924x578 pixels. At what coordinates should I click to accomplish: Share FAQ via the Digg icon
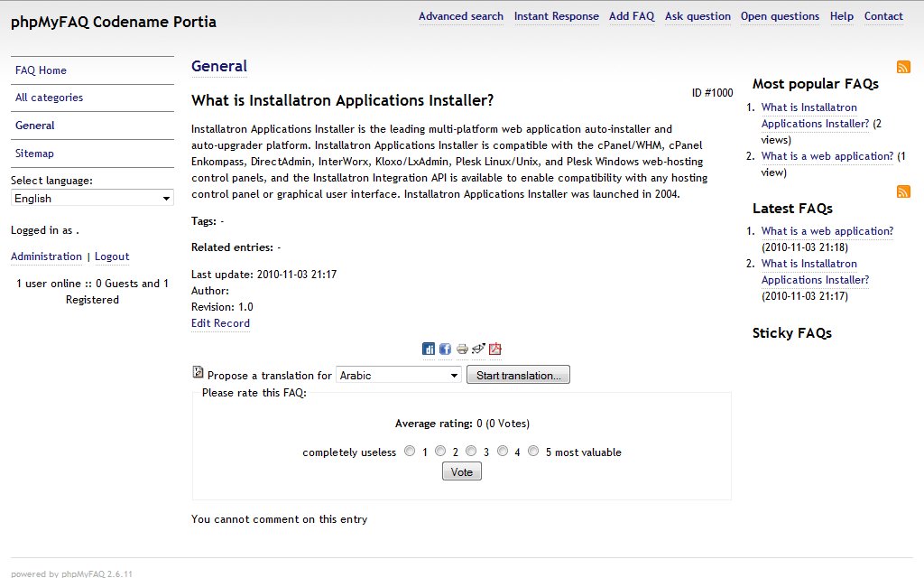click(x=430, y=349)
